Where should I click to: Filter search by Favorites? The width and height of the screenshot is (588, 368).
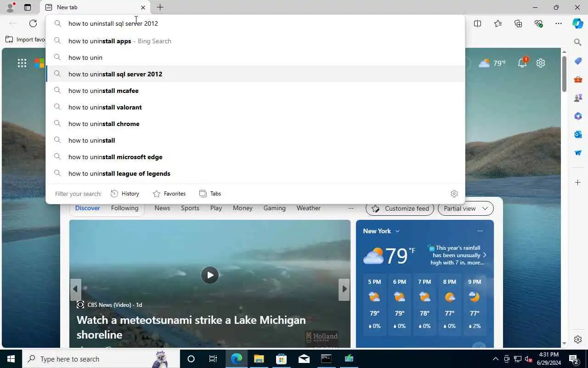click(169, 194)
